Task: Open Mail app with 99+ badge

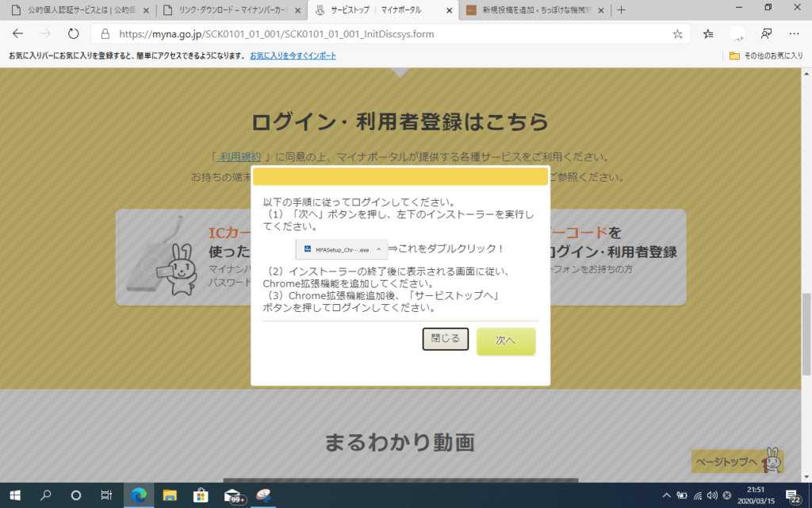Action: coord(233,496)
